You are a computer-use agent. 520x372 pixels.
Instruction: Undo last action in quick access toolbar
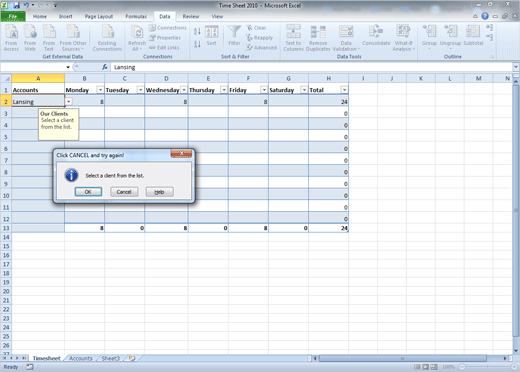point(26,5)
